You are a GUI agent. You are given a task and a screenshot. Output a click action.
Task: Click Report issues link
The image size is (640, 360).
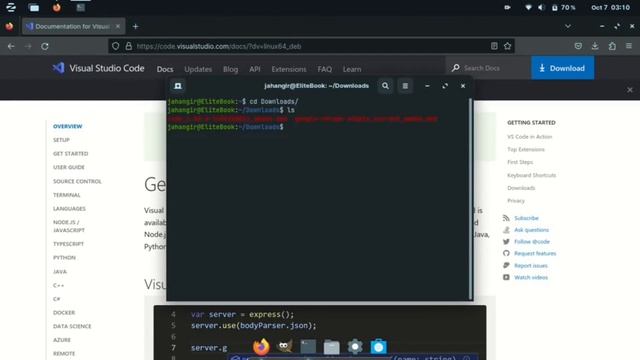point(531,265)
